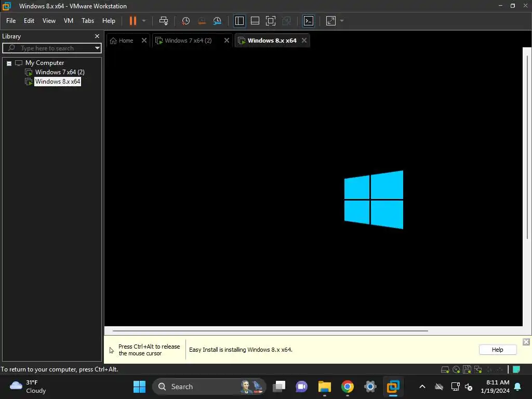Viewport: 532px width, 399px height.
Task: Toggle the library sidebar view icon
Action: coord(239,21)
